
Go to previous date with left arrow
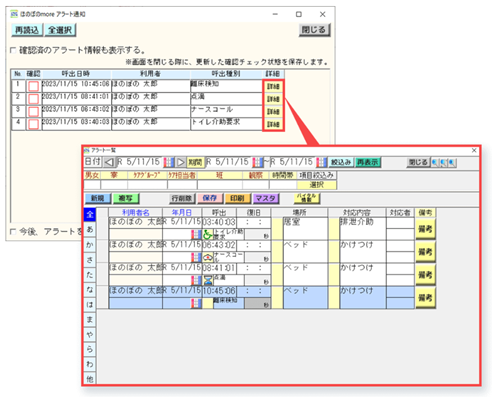point(109,162)
